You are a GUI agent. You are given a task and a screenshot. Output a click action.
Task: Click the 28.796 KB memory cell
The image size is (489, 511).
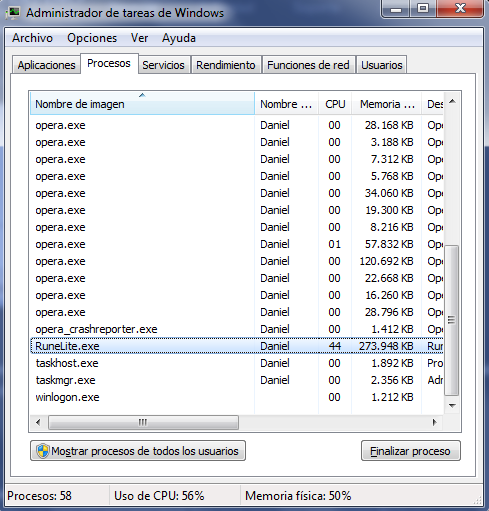389,312
